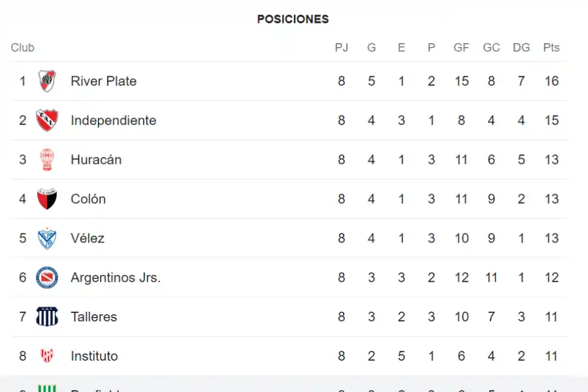Click the GF column header
Image resolution: width=588 pixels, height=392 pixels.
(x=461, y=48)
